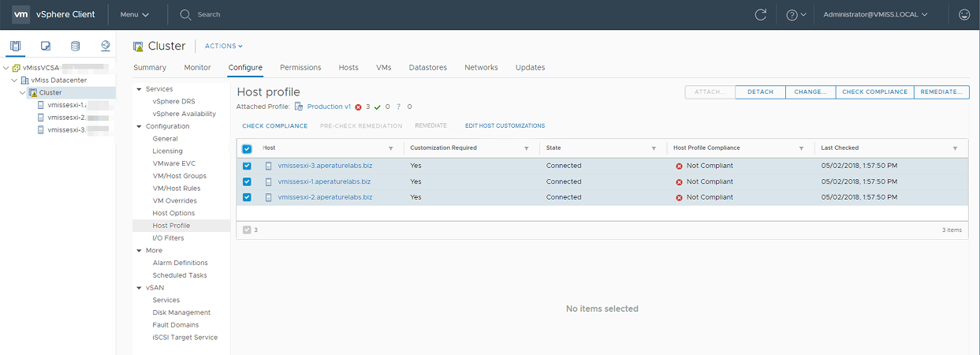Click the feedback smiley face icon

coord(963,14)
